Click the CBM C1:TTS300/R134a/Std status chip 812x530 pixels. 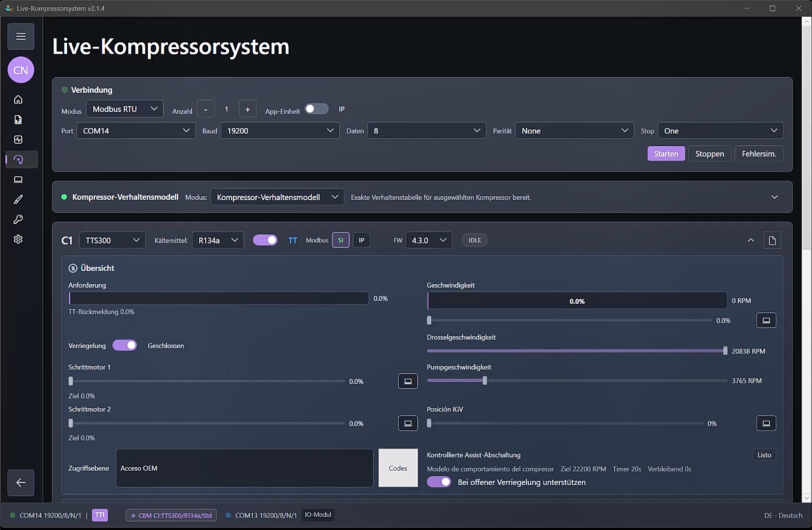point(171,515)
